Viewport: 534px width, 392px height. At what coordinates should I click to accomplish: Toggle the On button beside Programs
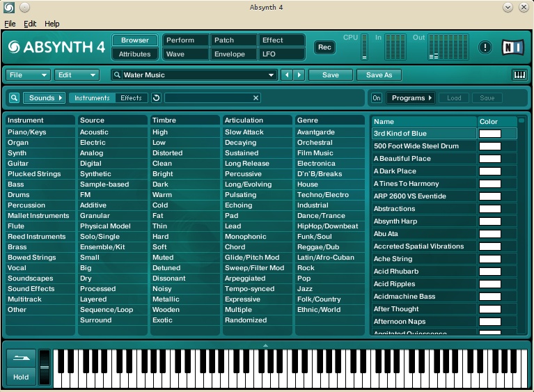(x=377, y=98)
